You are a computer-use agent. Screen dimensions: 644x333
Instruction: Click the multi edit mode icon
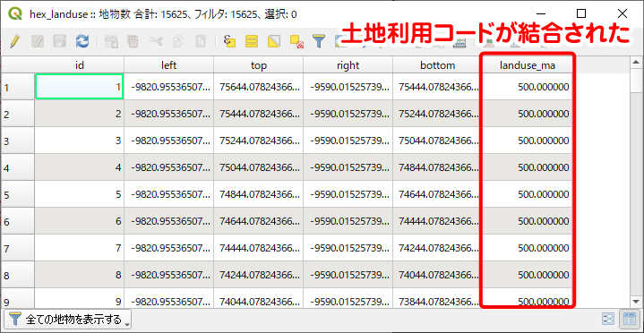tap(38, 40)
